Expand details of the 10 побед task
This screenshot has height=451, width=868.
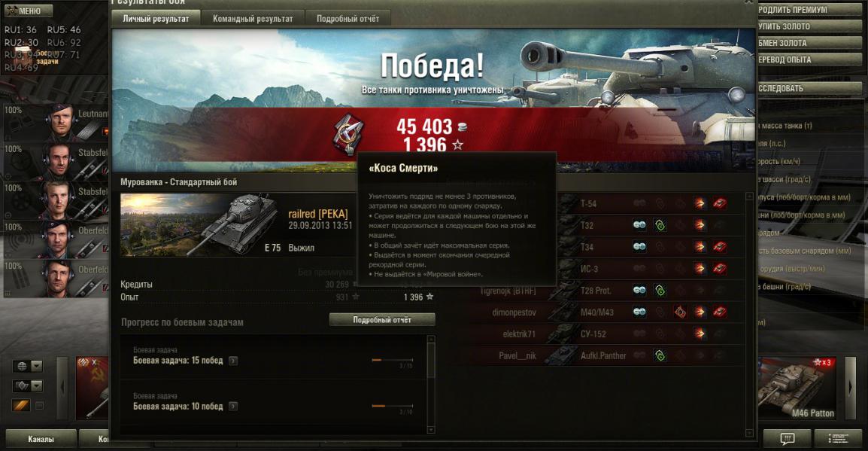coord(234,407)
